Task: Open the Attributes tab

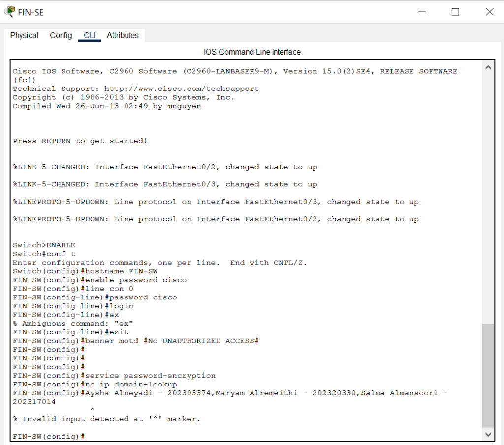Action: (123, 35)
